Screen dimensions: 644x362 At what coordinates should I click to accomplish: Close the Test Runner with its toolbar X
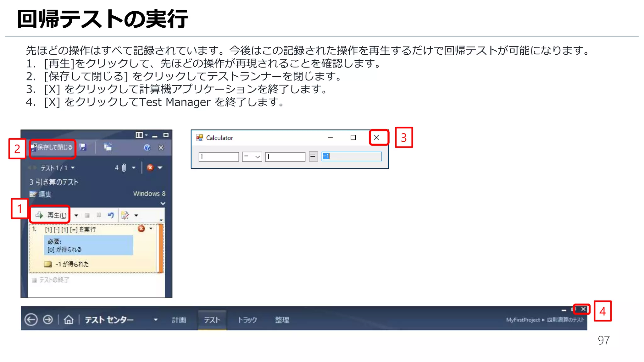tap(161, 148)
